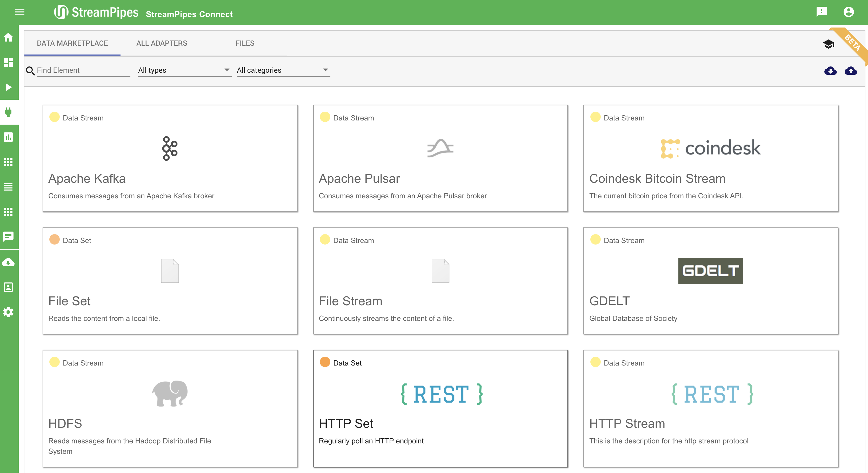The image size is (868, 473).
Task: Click the cloud upload icon in toolbar
Action: (x=851, y=70)
